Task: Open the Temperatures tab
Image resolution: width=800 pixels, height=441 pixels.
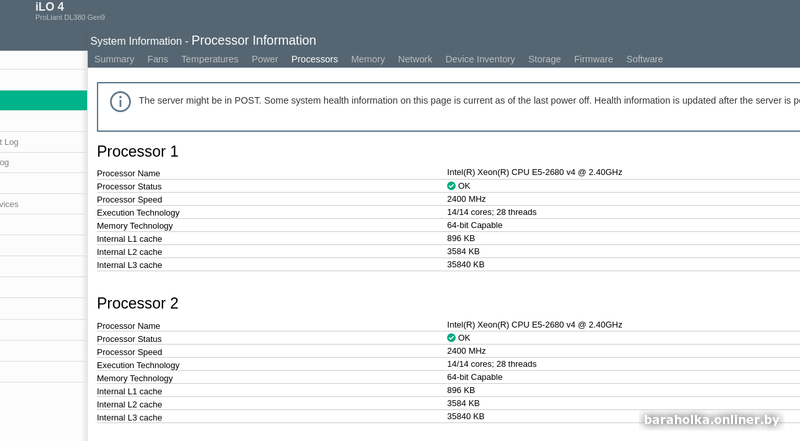Action: [x=210, y=59]
